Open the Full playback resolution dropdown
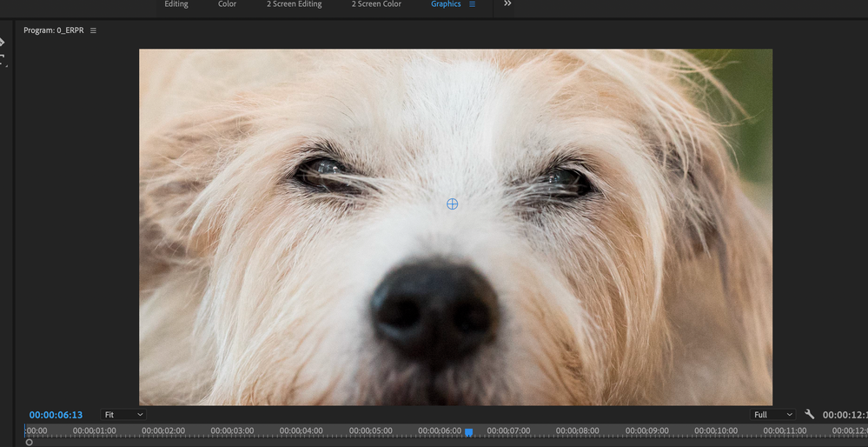 [x=772, y=414]
